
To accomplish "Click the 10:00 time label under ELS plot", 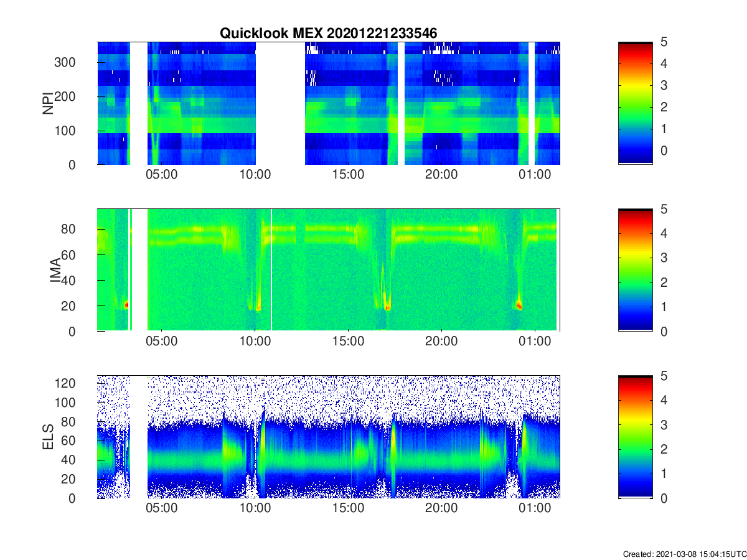I will pos(255,508).
